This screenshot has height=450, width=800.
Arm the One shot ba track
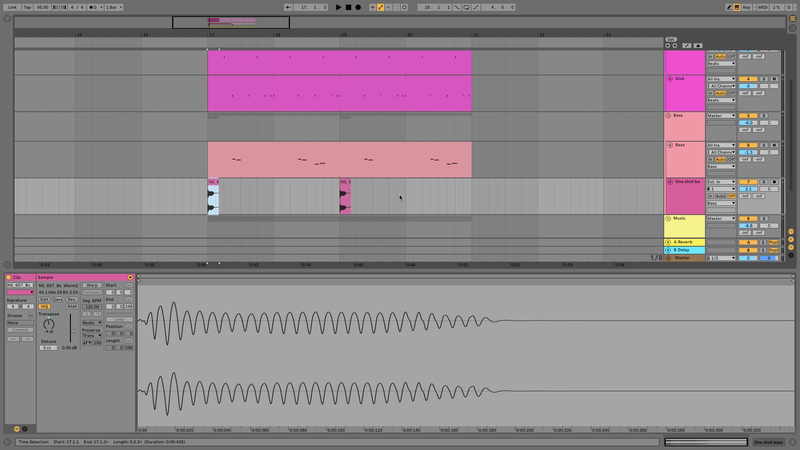(x=774, y=182)
